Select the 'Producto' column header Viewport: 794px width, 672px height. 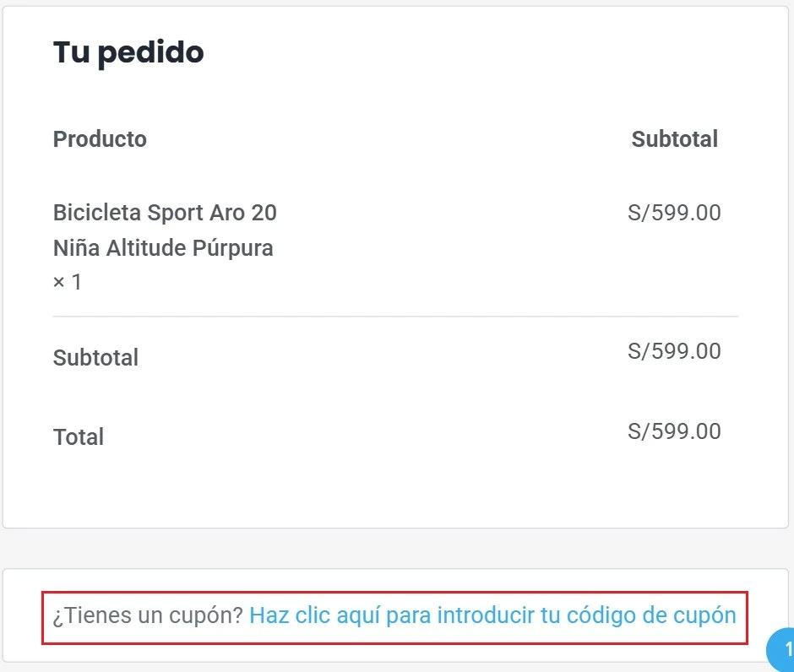coord(99,138)
